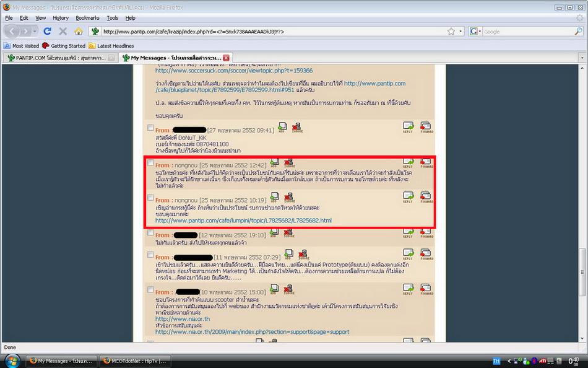Screen dimensions: 588x368
Task: Open the Bookmarks menu
Action: click(87, 17)
